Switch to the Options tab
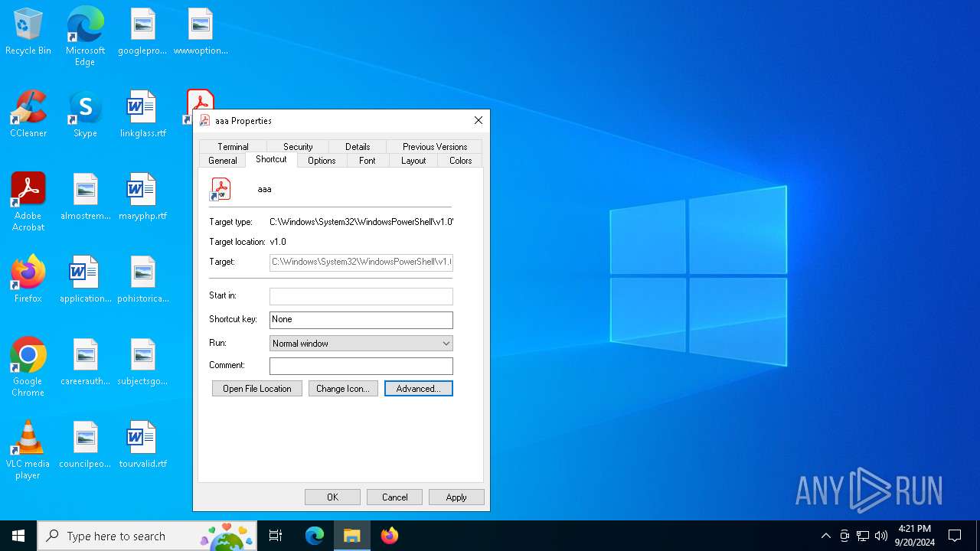This screenshot has width=980, height=551. pos(322,160)
